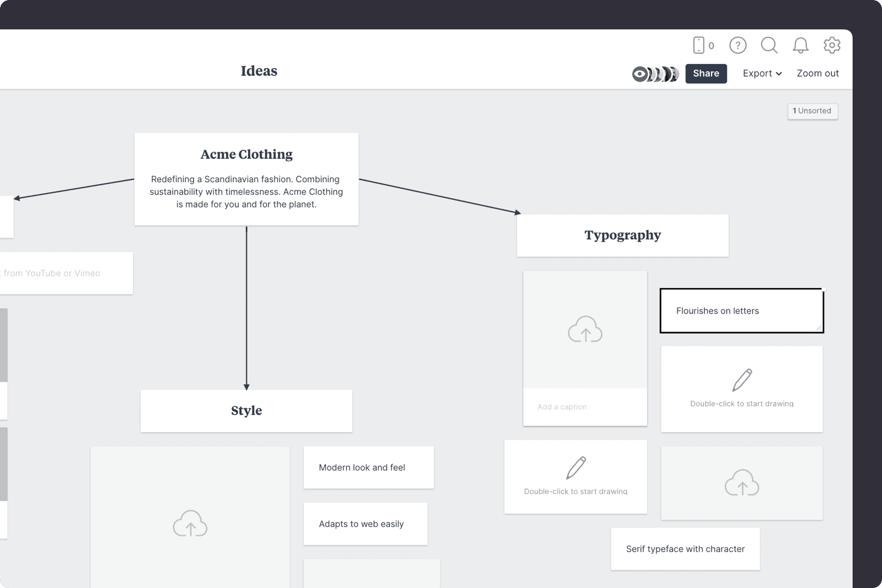The height and width of the screenshot is (588, 882).
Task: Click the upload cloud icon under Typography
Action: 585,329
